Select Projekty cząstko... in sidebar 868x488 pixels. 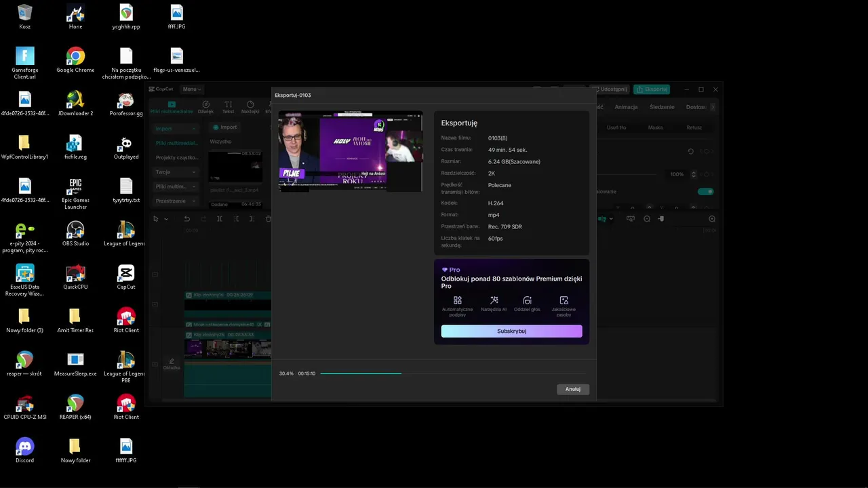pyautogui.click(x=177, y=157)
